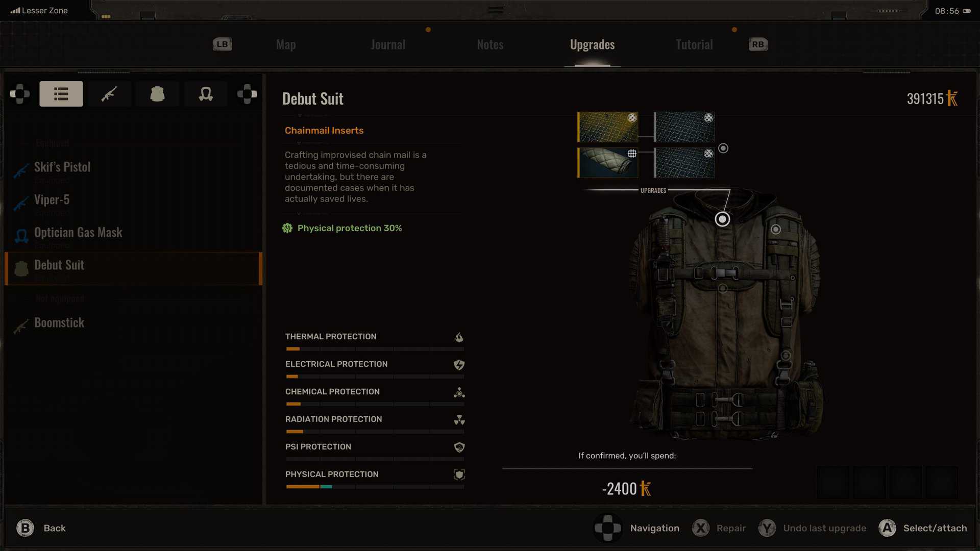980x551 pixels.
Task: Choose the quilted padding upgrade tile
Action: pos(608,163)
